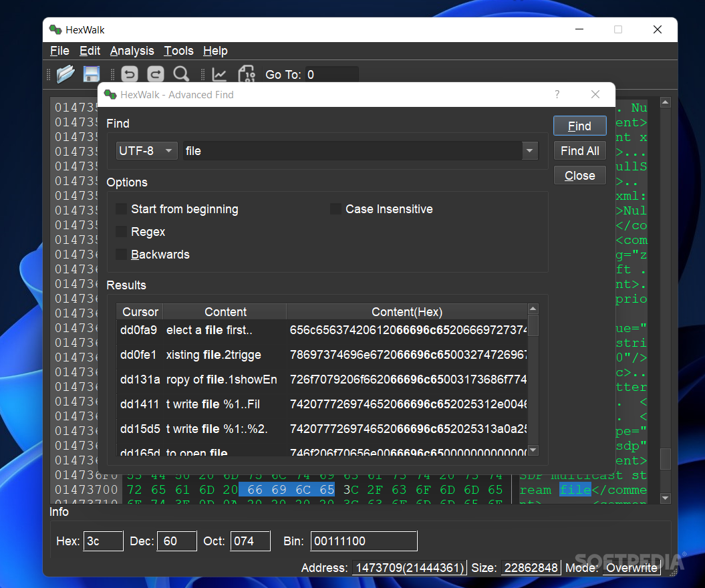The height and width of the screenshot is (588, 705).
Task: Click hex view scroll down arrow
Action: pyautogui.click(x=665, y=498)
